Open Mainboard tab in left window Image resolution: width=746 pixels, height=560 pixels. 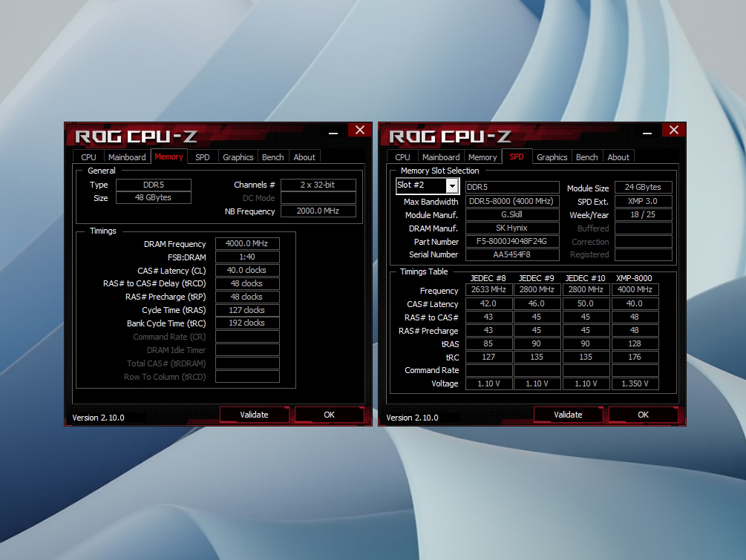point(127,157)
